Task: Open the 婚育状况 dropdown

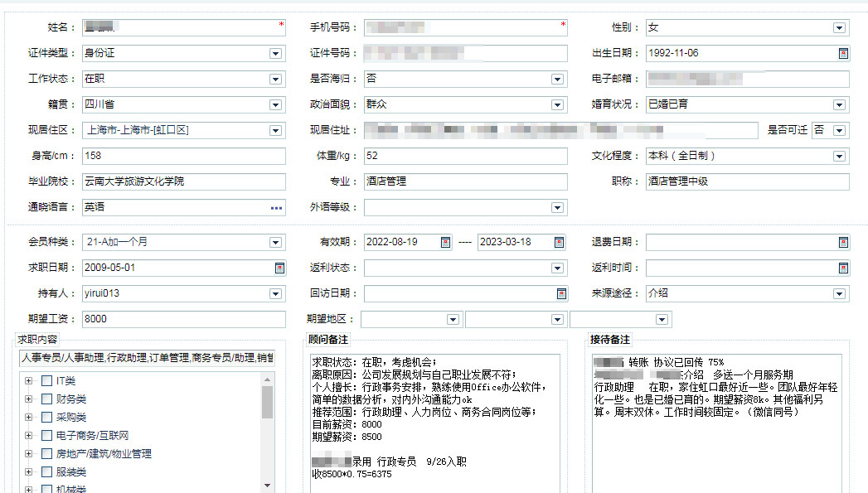Action: (839, 104)
